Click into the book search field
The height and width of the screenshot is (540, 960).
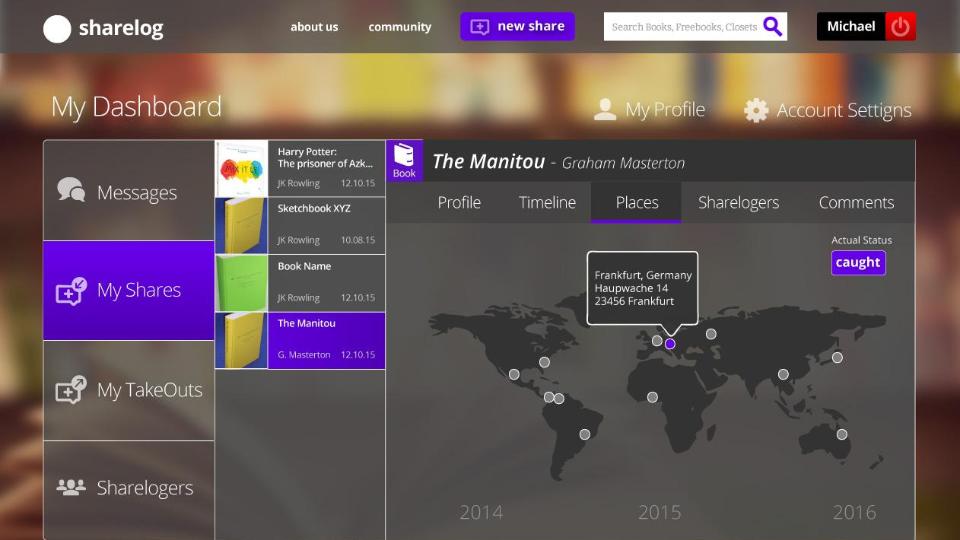683,27
